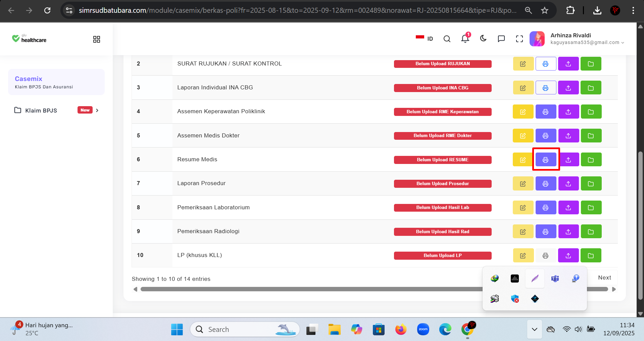The image size is (644, 341).
Task: Reload the browser page
Action: pyautogui.click(x=47, y=10)
